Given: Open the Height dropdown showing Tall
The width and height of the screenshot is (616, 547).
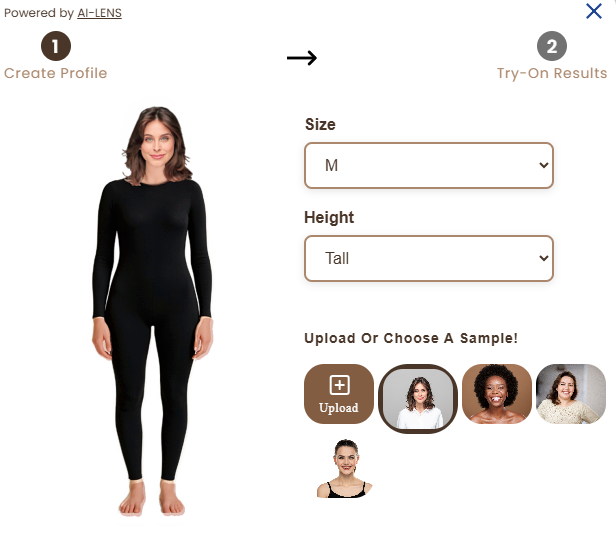Looking at the screenshot, I should point(429,258).
